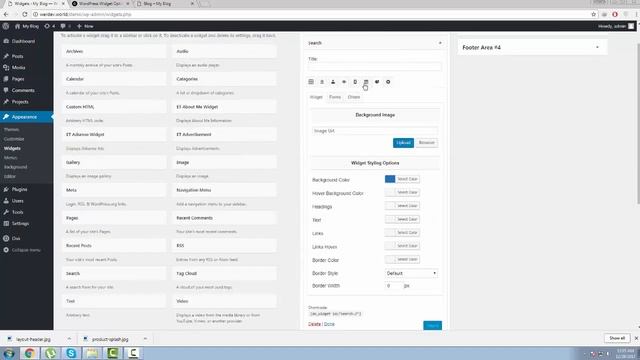Open the Background submenu link

click(x=16, y=167)
